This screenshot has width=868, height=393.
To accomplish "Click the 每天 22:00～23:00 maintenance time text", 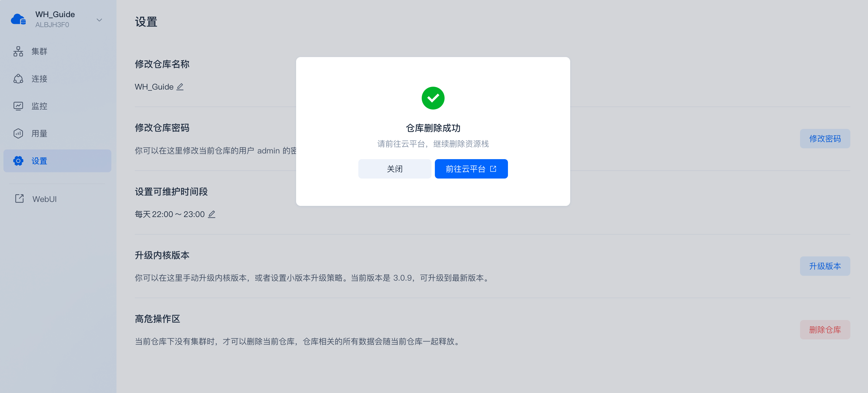I will point(170,214).
